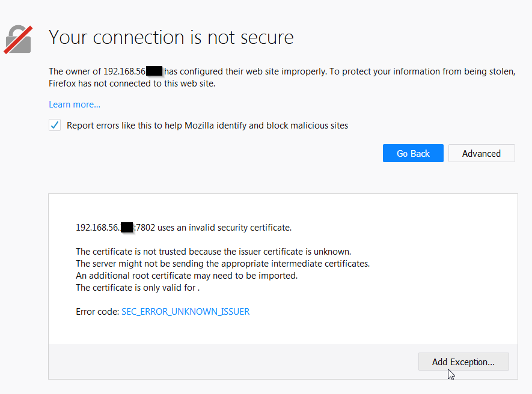
Task: Click the "certificate is only valid for" line
Action: coord(137,288)
